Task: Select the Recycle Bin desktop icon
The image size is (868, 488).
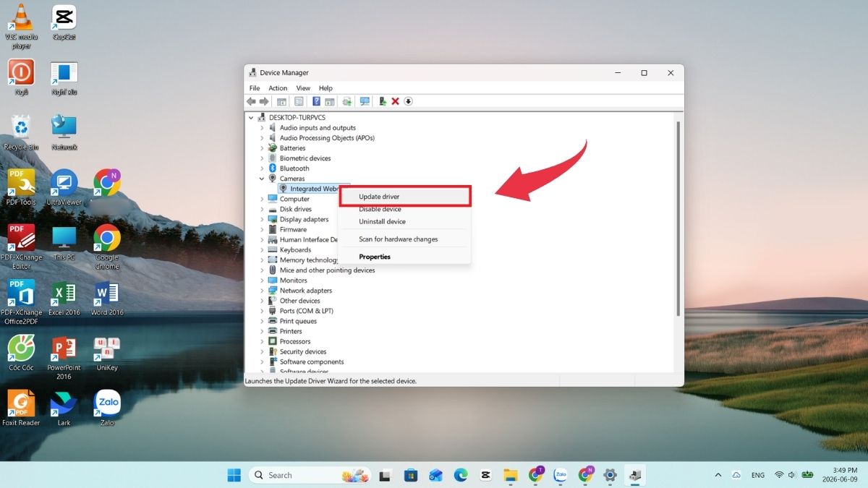Action: point(22,132)
